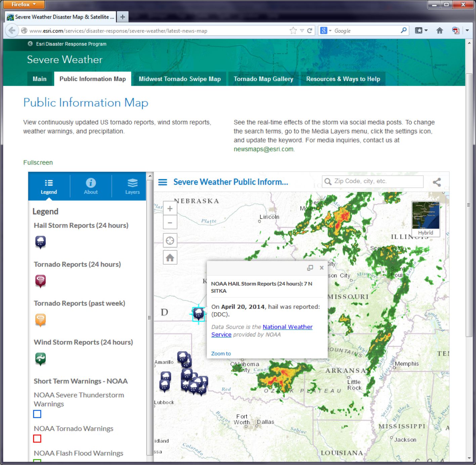The image size is (476, 465).
Task: Bookmark page with the star icon
Action: [293, 31]
